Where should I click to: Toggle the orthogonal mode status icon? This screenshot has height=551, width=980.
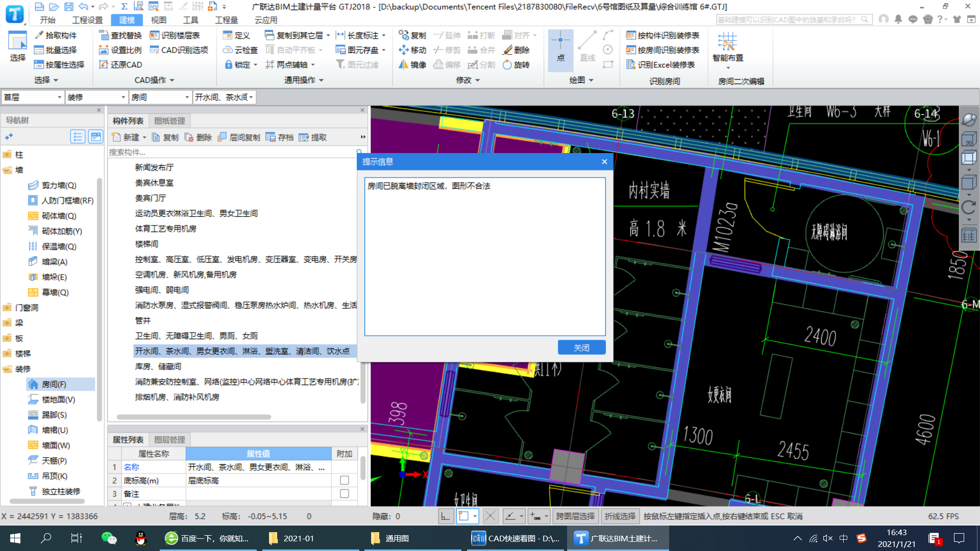click(x=446, y=516)
